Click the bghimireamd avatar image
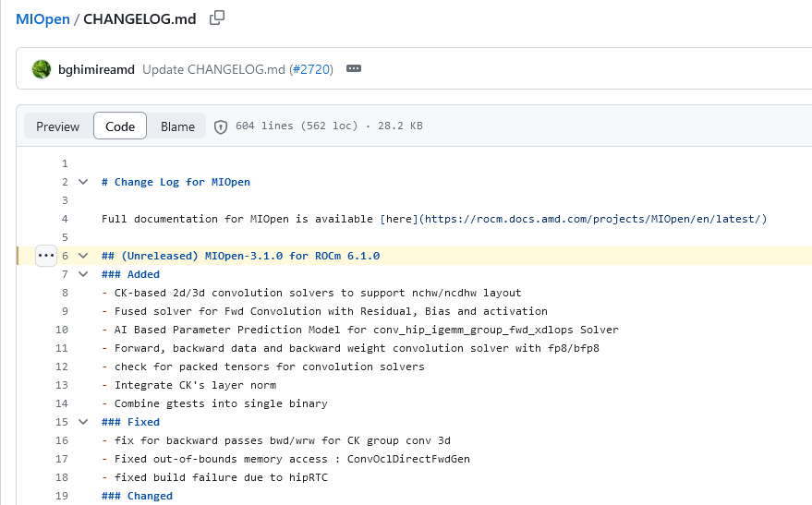 (x=41, y=69)
